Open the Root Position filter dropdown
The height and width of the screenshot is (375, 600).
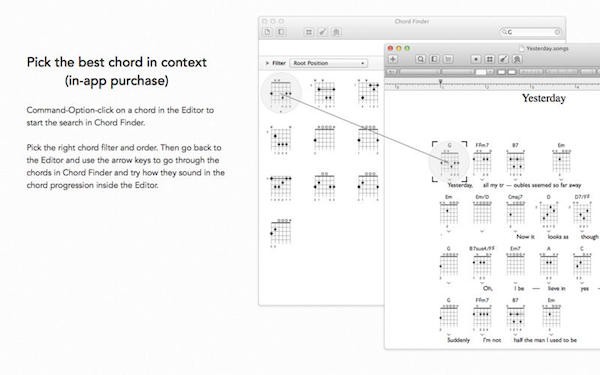328,63
